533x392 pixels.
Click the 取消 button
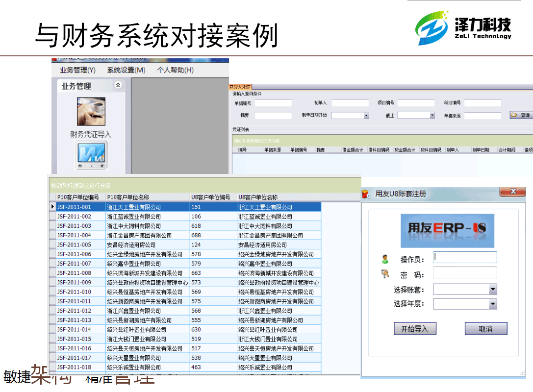point(486,328)
